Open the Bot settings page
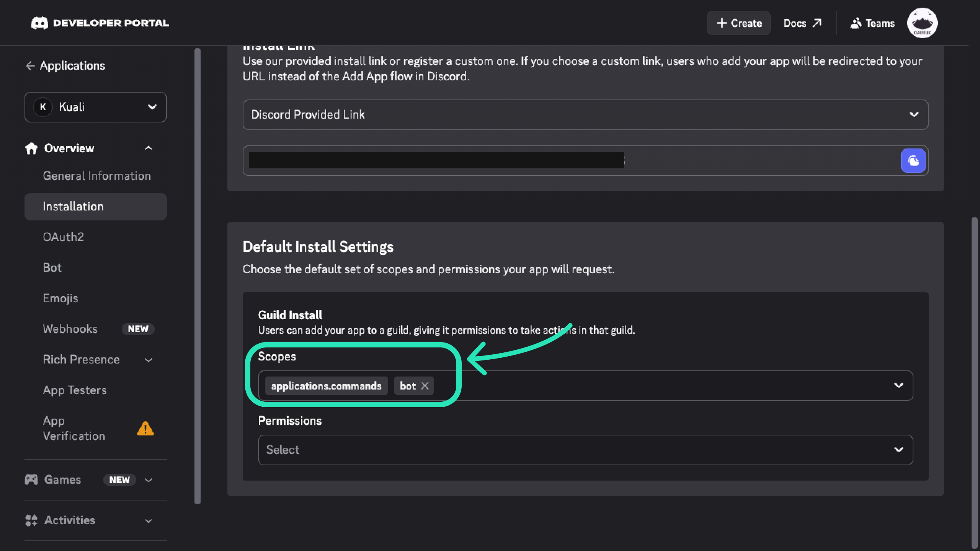Viewport: 980px width, 551px height. click(x=52, y=268)
